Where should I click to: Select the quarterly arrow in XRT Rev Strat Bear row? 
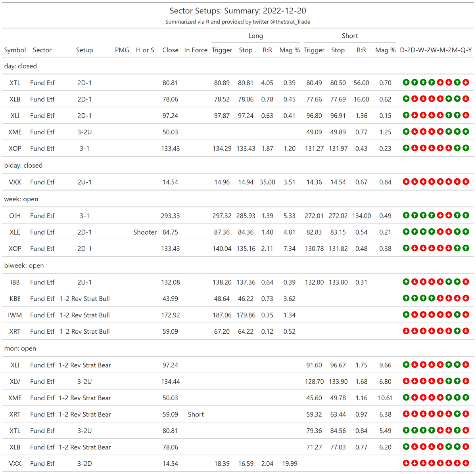[x=457, y=414]
